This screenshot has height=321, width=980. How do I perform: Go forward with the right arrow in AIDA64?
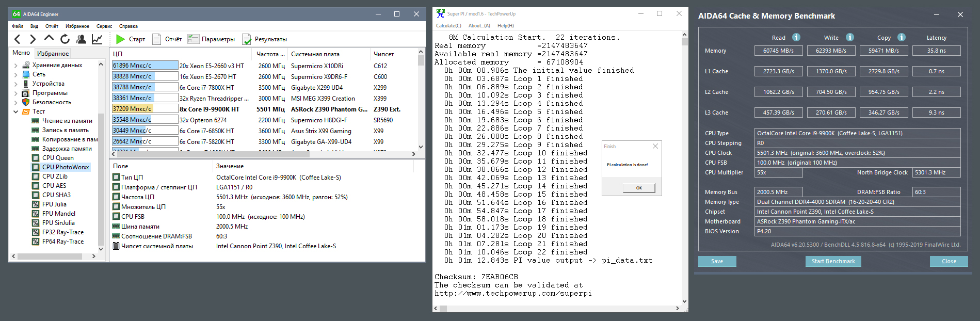[33, 39]
